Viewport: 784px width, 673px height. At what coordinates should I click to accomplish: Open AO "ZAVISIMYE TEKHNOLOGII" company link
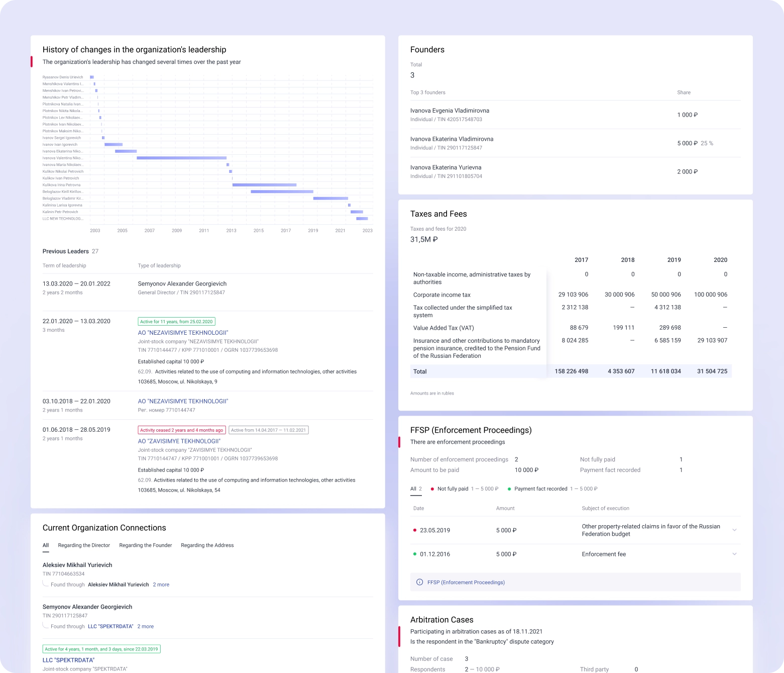coord(179,441)
